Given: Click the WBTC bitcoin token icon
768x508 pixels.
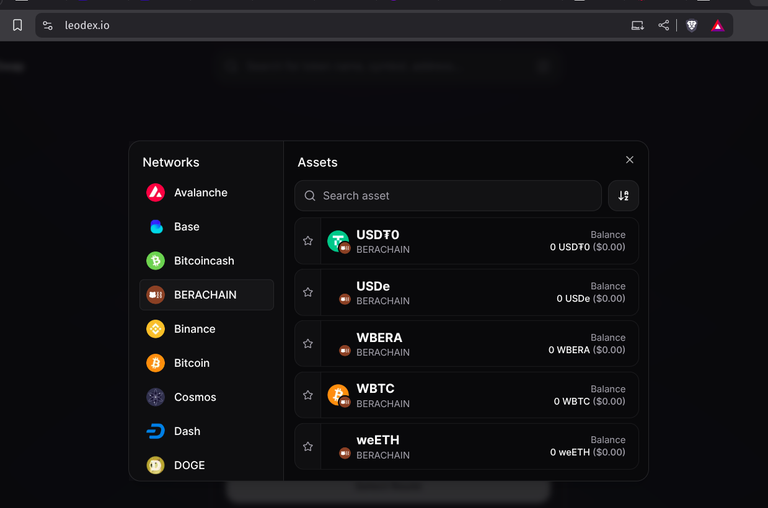Looking at the screenshot, I should click(x=338, y=395).
